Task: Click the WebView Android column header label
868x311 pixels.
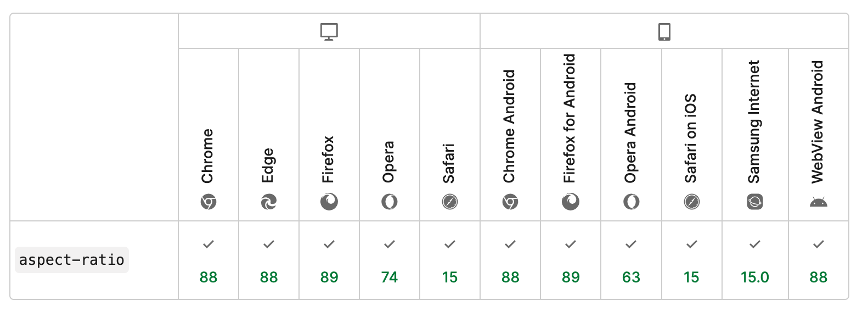Action: tap(818, 121)
